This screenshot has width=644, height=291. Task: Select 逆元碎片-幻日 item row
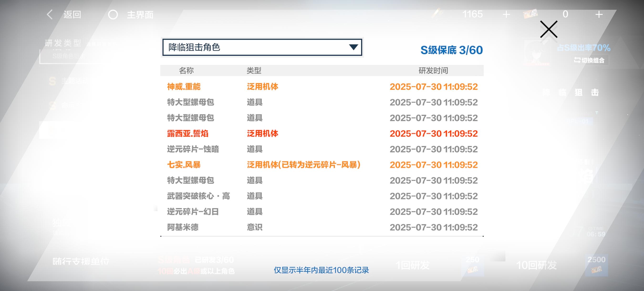pos(322,212)
